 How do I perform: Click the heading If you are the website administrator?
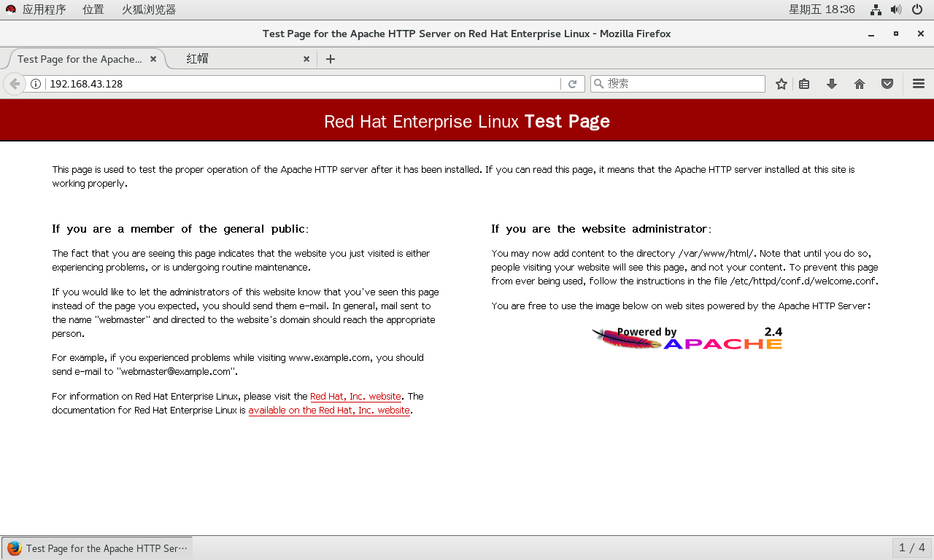pos(601,229)
